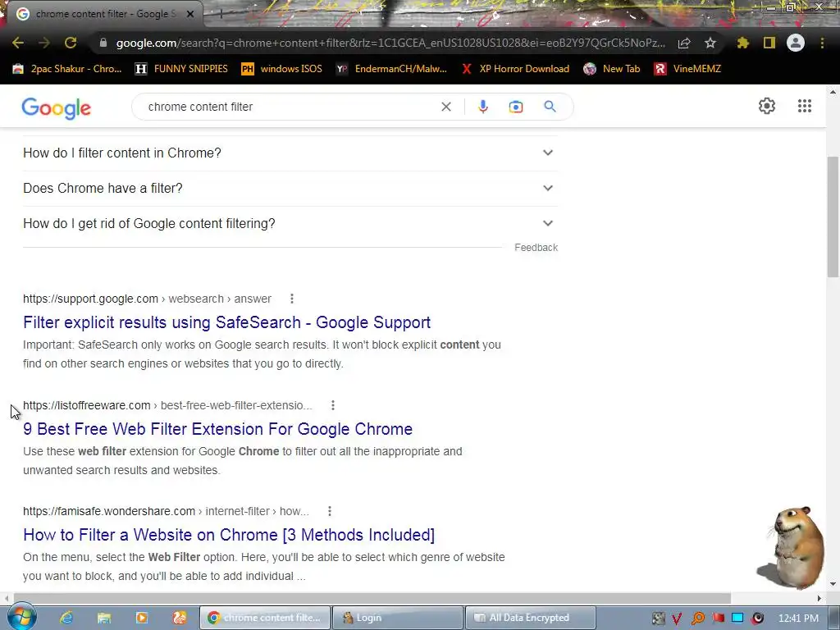Viewport: 840px width, 630px height.
Task: Reload the page with the refresh icon
Action: 71,43
